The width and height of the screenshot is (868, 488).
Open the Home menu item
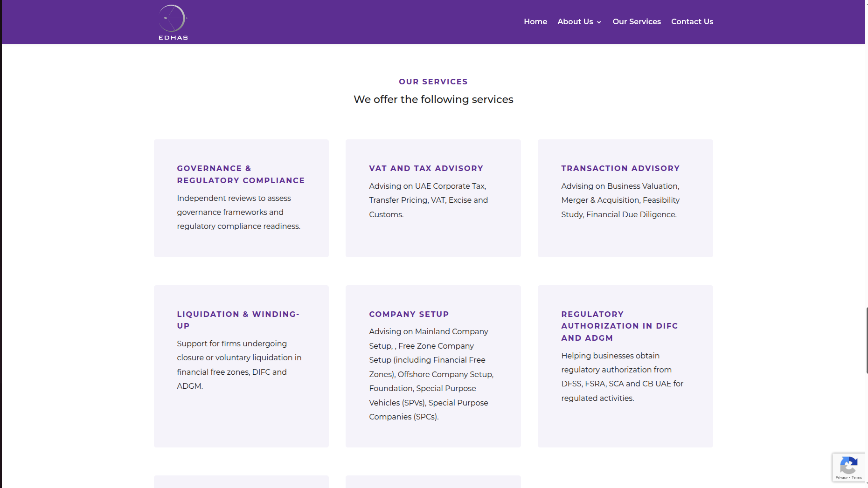[x=535, y=21]
